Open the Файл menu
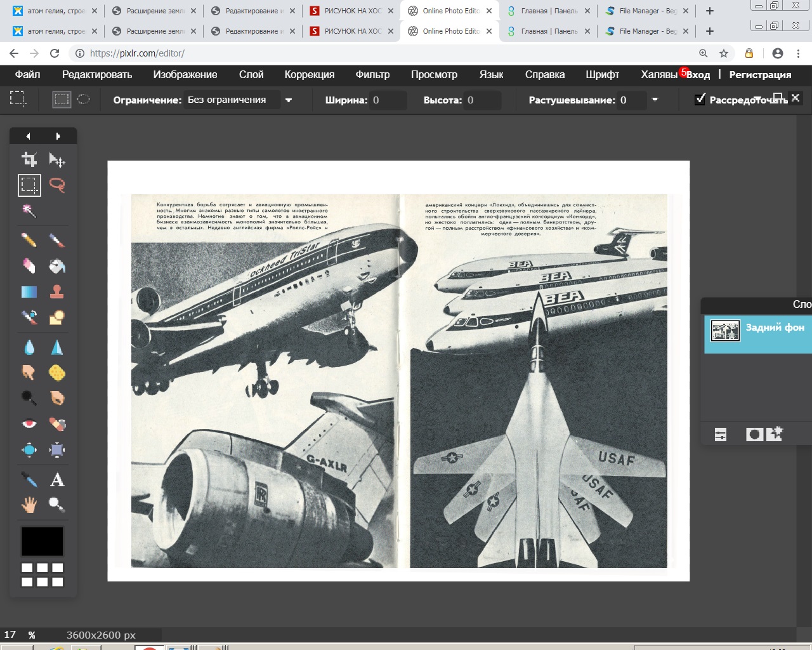812x650 pixels. point(27,74)
